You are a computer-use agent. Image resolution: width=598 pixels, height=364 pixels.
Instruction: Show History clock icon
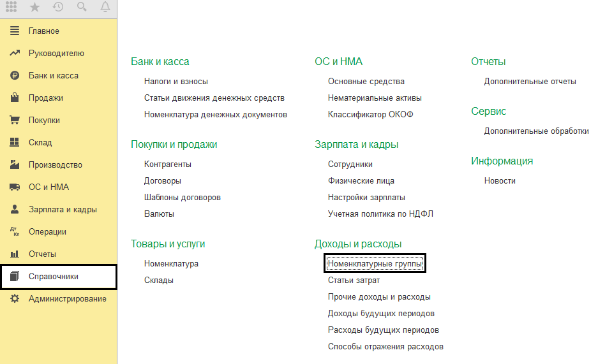58,7
